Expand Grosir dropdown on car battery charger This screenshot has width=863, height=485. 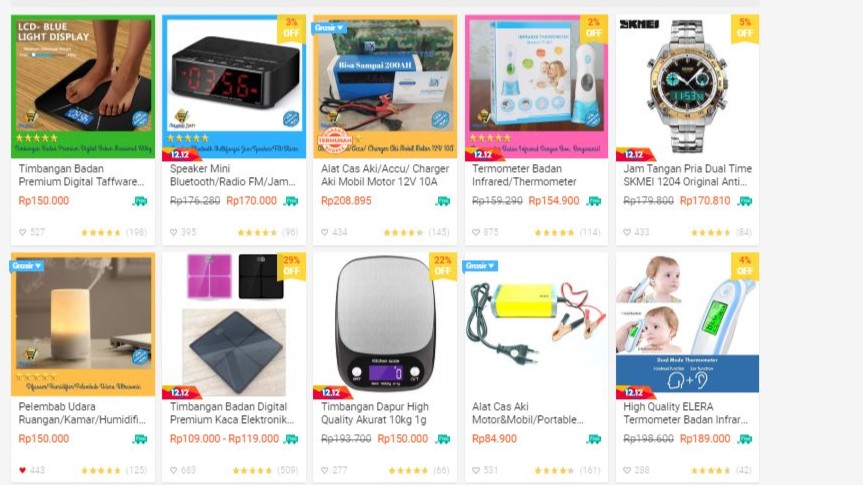click(329, 28)
